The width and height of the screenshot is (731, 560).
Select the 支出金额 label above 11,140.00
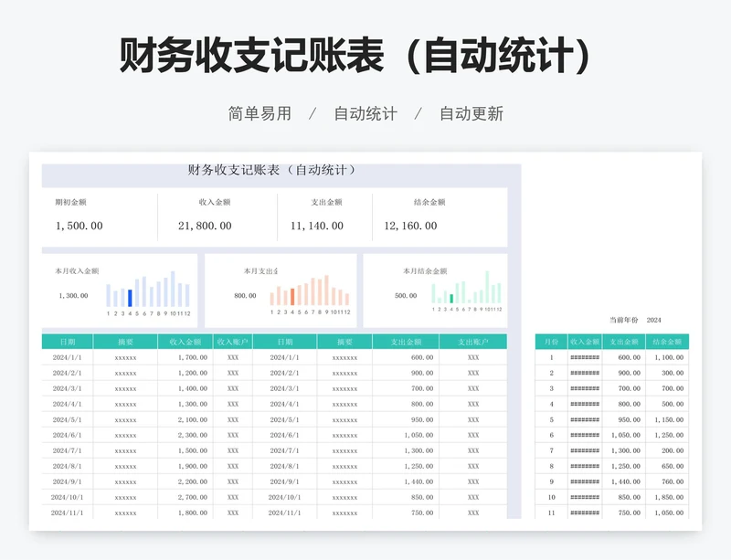click(326, 202)
